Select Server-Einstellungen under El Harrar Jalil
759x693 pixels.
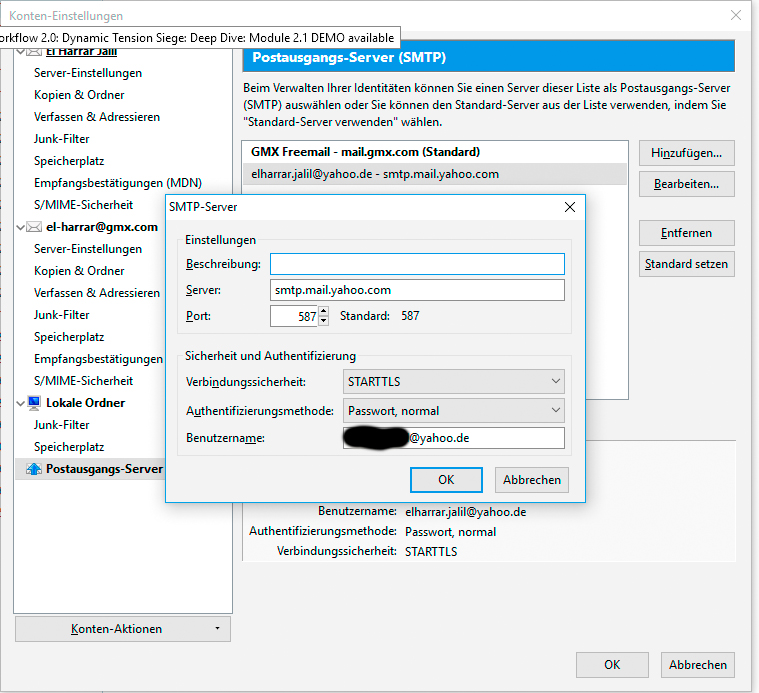pyautogui.click(x=88, y=73)
